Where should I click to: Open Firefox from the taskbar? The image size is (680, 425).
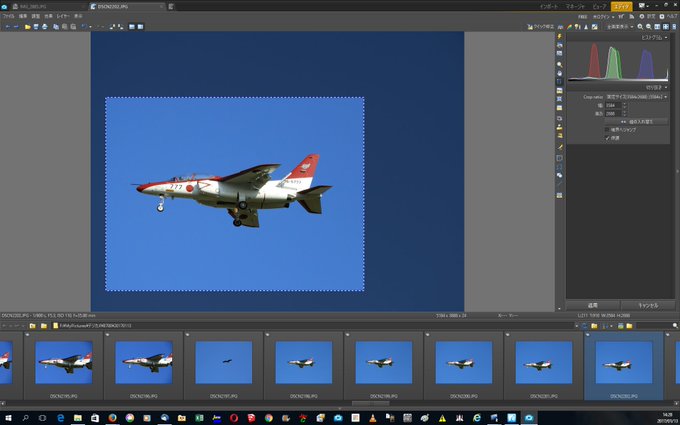coord(112,418)
